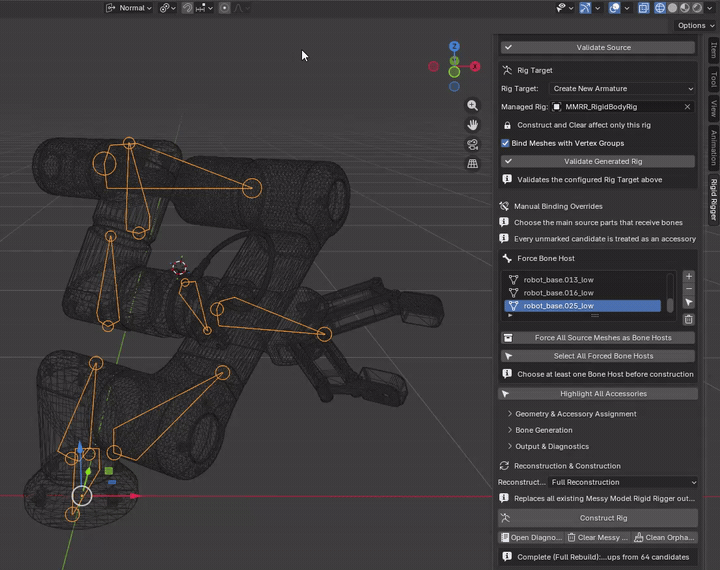Click the Construct Rig button
720x570 pixels.
(597, 518)
